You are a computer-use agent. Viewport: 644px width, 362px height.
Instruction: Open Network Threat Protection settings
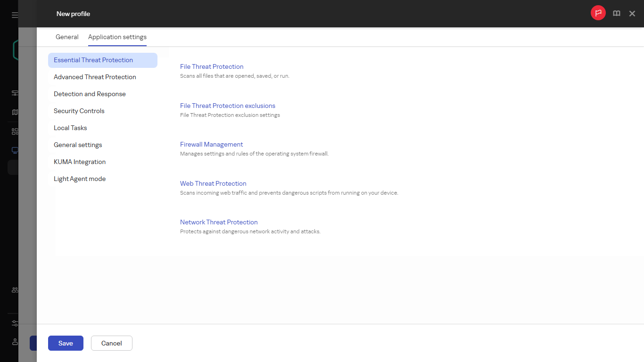point(219,222)
